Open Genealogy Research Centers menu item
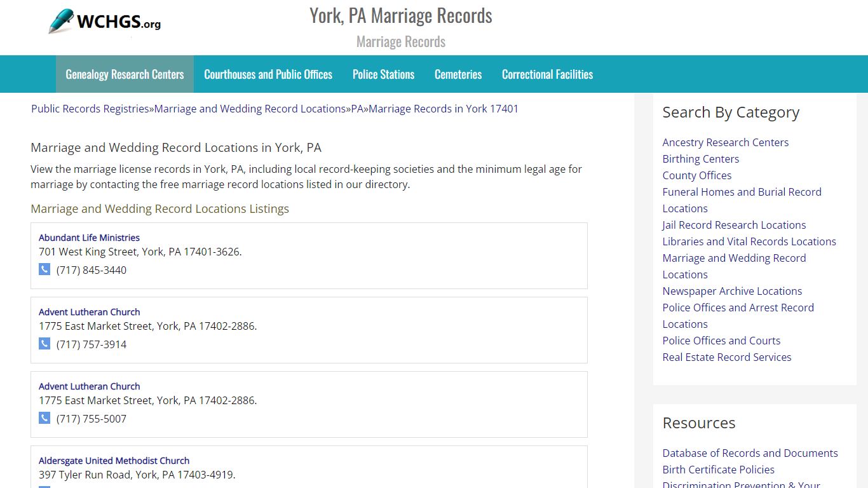The height and width of the screenshot is (488, 868). (x=125, y=74)
